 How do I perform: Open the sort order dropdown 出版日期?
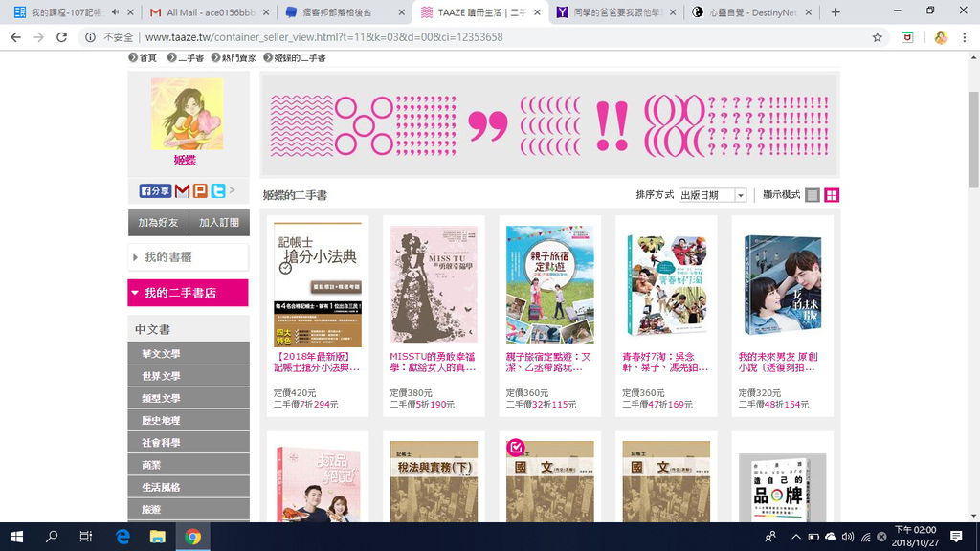pos(712,195)
